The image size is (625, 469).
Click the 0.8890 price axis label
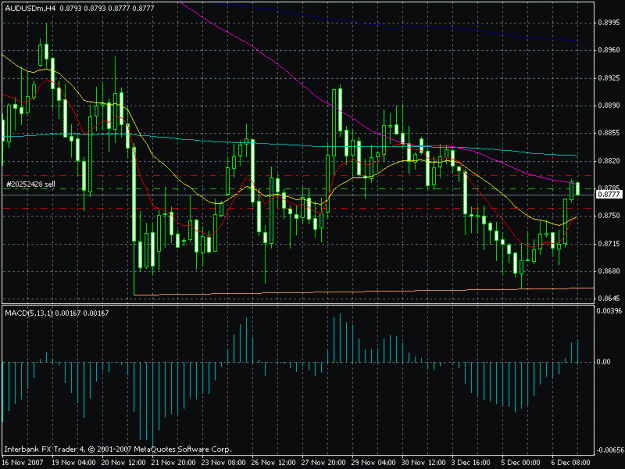pos(609,106)
